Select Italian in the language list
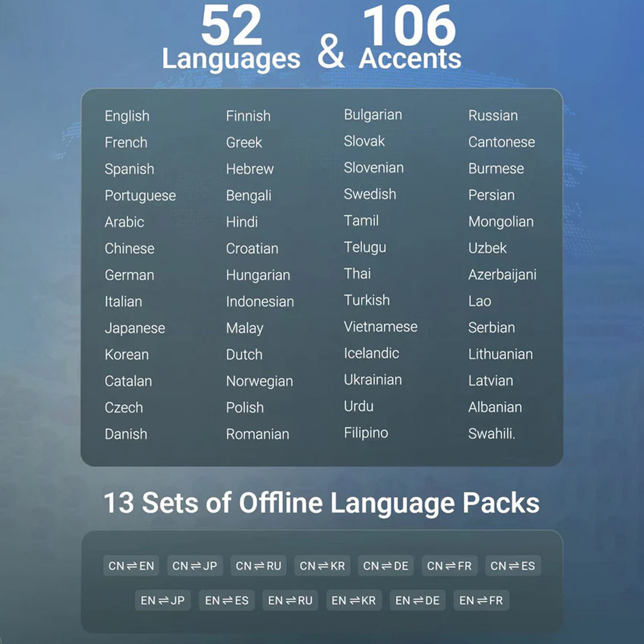The width and height of the screenshot is (644, 644). (123, 301)
